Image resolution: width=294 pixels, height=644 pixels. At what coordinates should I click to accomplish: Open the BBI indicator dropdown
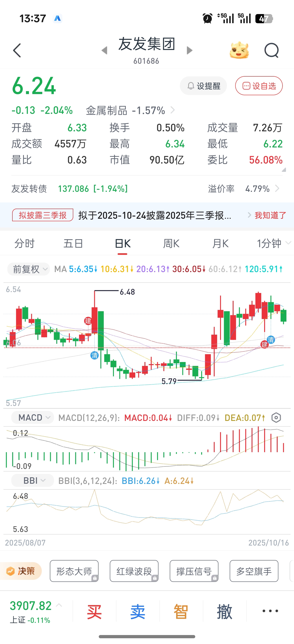pyautogui.click(x=32, y=480)
